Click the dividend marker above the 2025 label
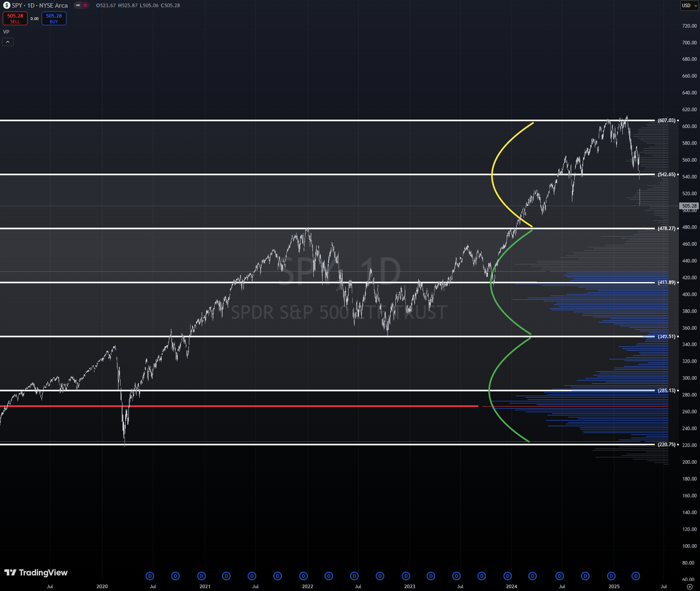Viewport: 700px width, 591px height. [611, 576]
